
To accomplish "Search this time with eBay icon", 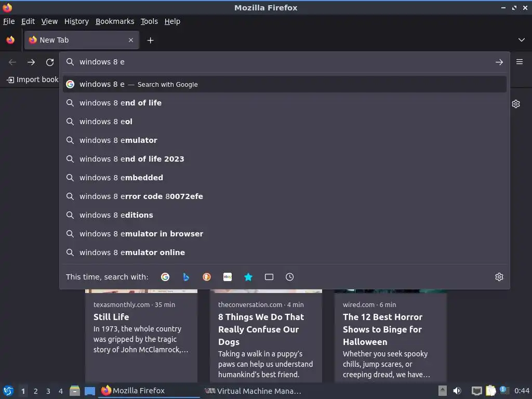I will pos(228,277).
